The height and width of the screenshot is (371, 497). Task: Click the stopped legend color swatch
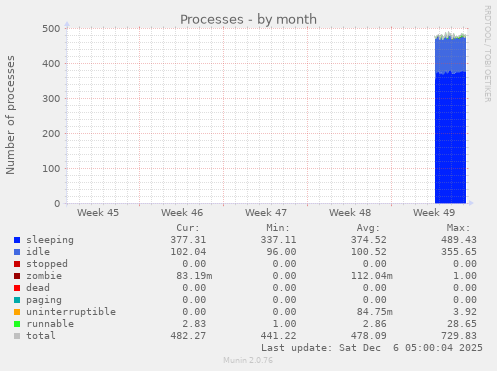[x=17, y=264]
